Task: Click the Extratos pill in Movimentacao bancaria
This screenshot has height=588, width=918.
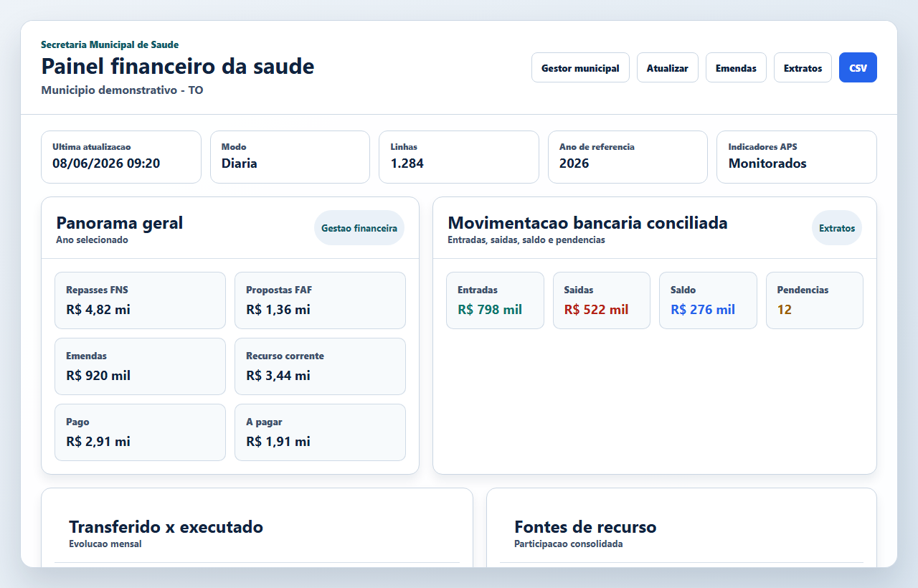Action: click(x=837, y=228)
